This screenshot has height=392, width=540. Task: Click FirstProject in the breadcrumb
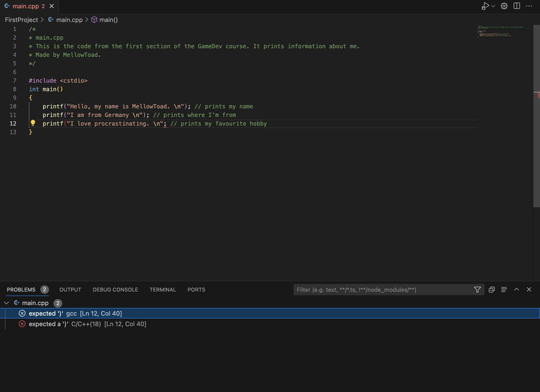(x=21, y=20)
